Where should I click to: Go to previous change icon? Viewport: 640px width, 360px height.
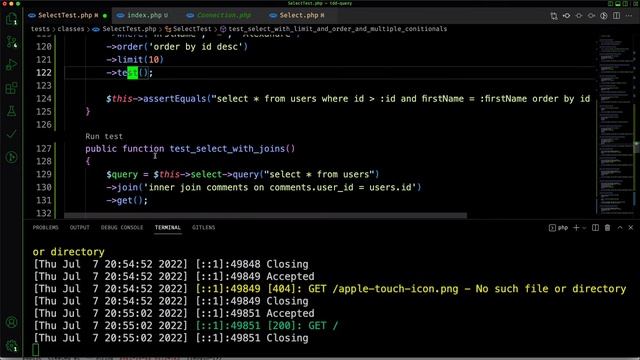point(567,16)
